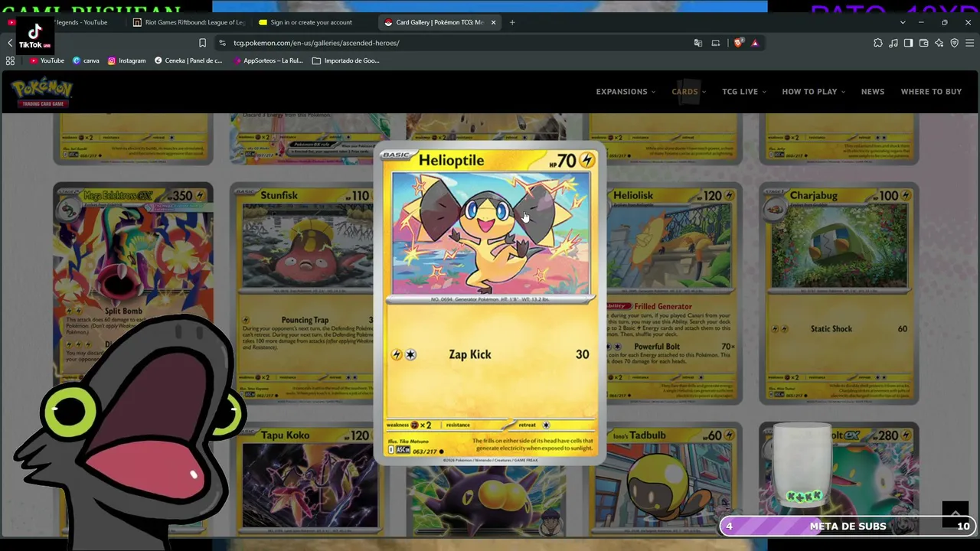Image resolution: width=980 pixels, height=551 pixels.
Task: Open the media playlist music-note icon
Action: tap(893, 43)
